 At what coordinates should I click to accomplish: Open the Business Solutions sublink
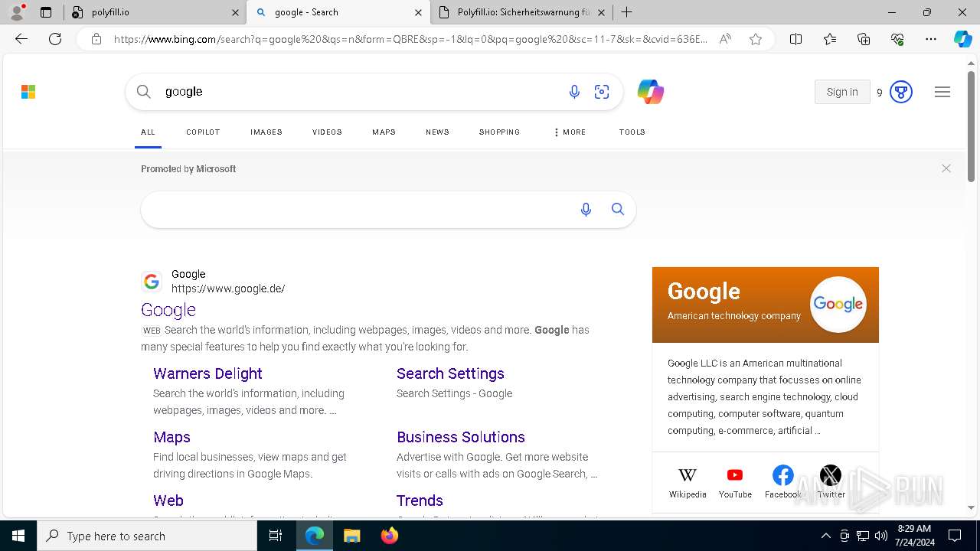[x=461, y=437]
